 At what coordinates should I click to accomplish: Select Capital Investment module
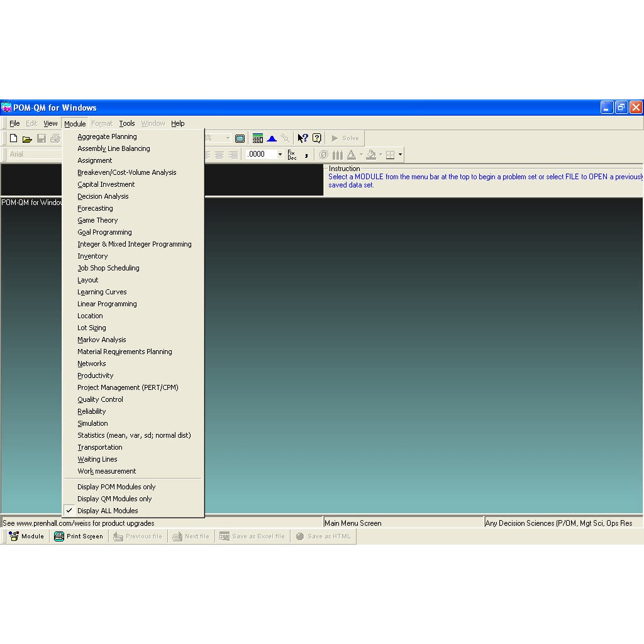click(x=133, y=184)
